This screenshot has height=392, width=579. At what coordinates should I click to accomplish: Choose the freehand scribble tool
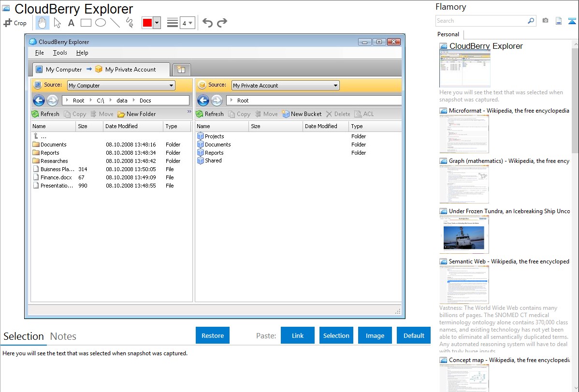click(x=129, y=23)
